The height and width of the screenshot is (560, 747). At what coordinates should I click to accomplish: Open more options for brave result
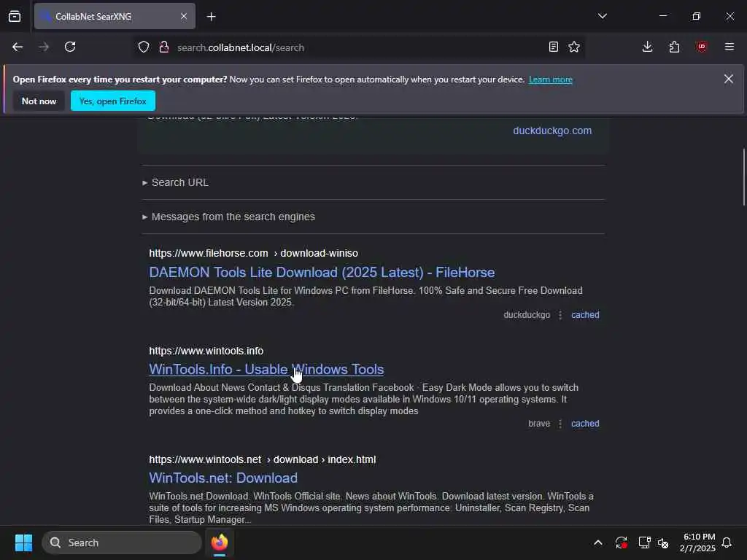pyautogui.click(x=560, y=424)
